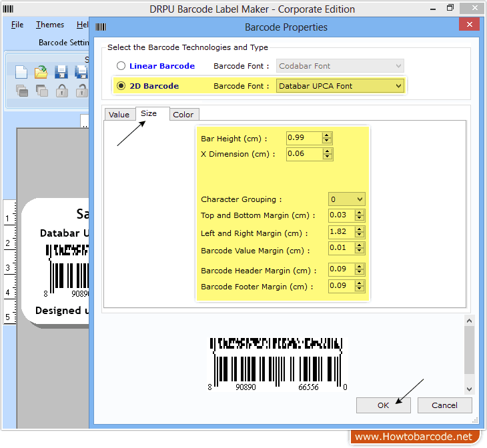487x448 pixels.
Task: Click the preview scrollbar up arrow
Action: [x=469, y=321]
